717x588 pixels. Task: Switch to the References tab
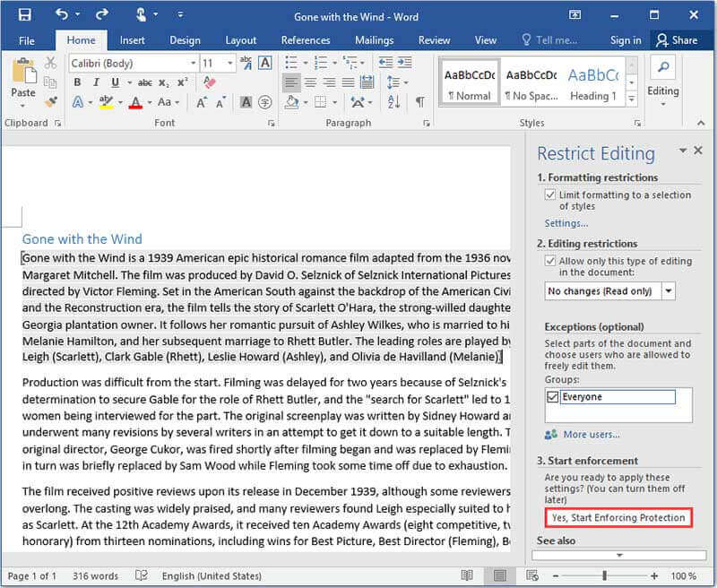306,40
